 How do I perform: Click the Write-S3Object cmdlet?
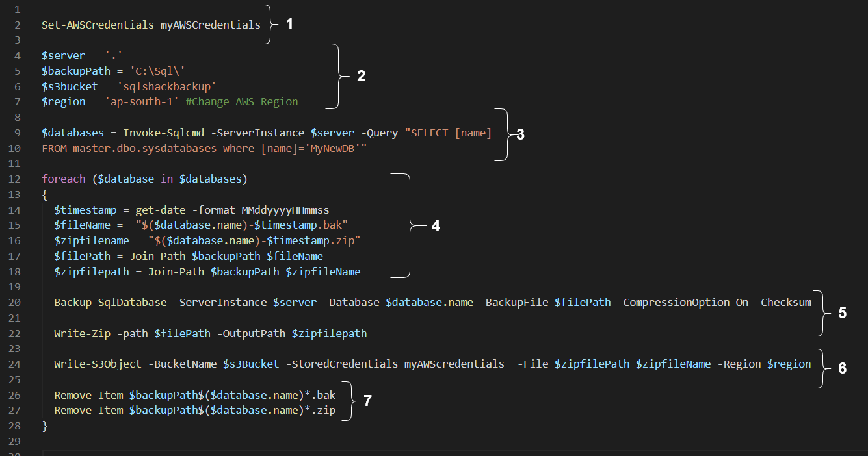pos(98,364)
